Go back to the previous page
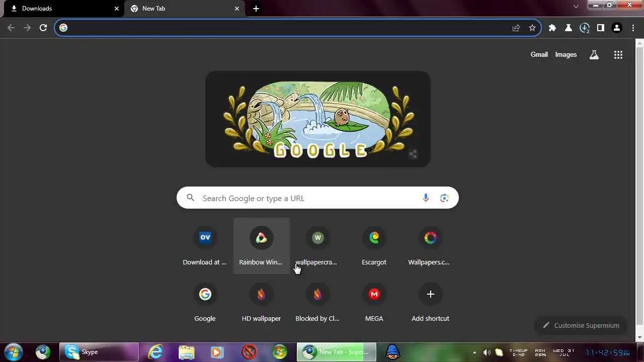Screen dimensions: 644x362 tap(11, 28)
